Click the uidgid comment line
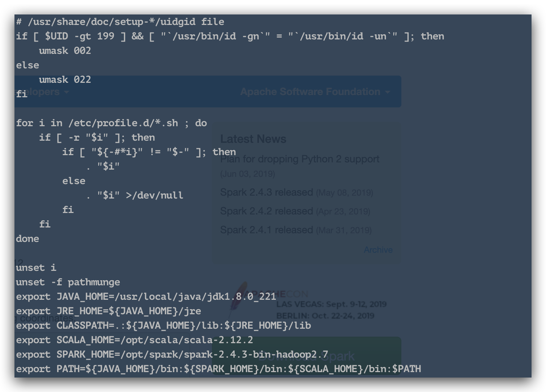This screenshot has height=392, width=546. tap(119, 22)
